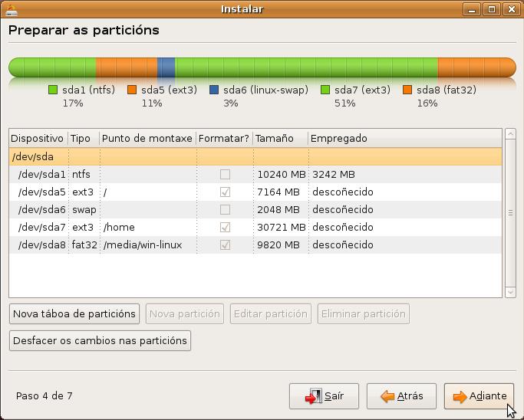Image resolution: width=524 pixels, height=420 pixels.
Task: Click the 30721 MB size cell
Action: tap(282, 228)
